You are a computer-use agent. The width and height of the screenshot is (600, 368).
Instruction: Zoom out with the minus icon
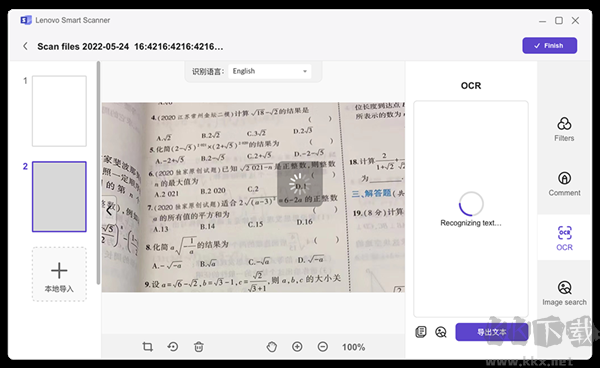pyautogui.click(x=323, y=347)
